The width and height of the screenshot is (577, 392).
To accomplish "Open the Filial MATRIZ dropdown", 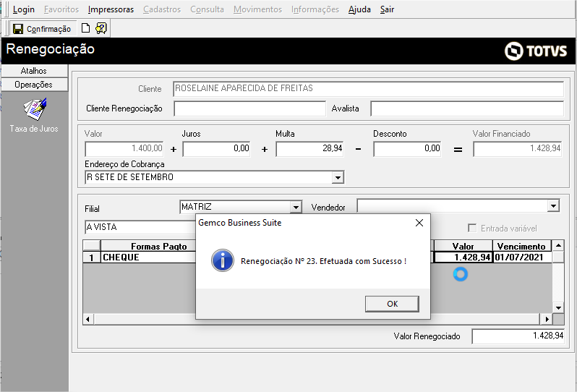I will click(296, 208).
